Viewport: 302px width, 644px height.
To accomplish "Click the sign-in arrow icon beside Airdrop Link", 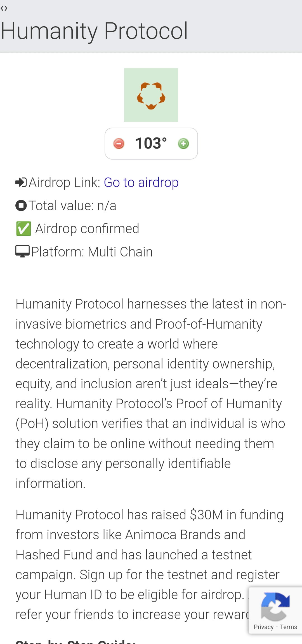I will 21,182.
